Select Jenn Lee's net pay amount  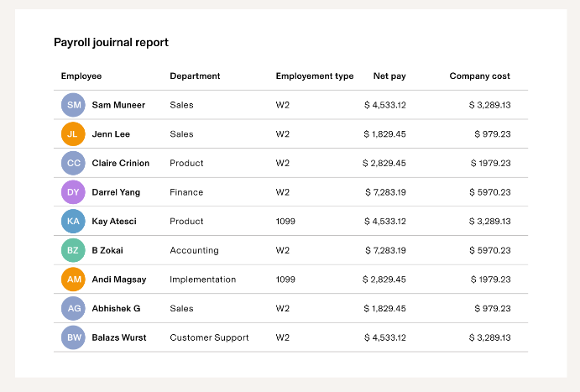coord(384,134)
